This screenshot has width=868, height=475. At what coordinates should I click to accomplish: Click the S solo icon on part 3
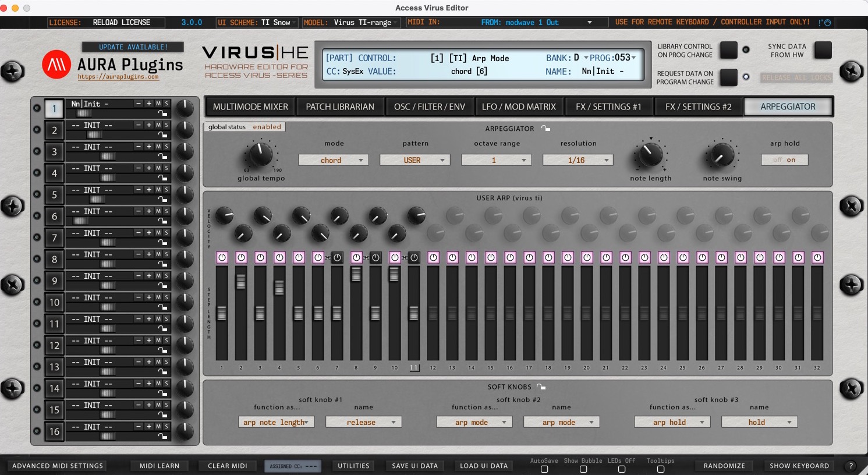166,147
